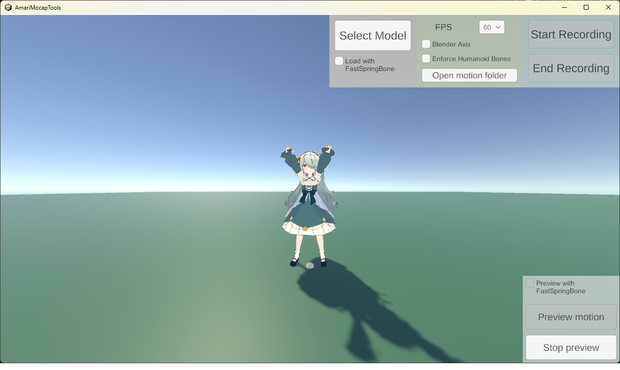Click the AmariMocapTools app icon in title bar
Viewport: 620px width, 370px height.
(8, 8)
